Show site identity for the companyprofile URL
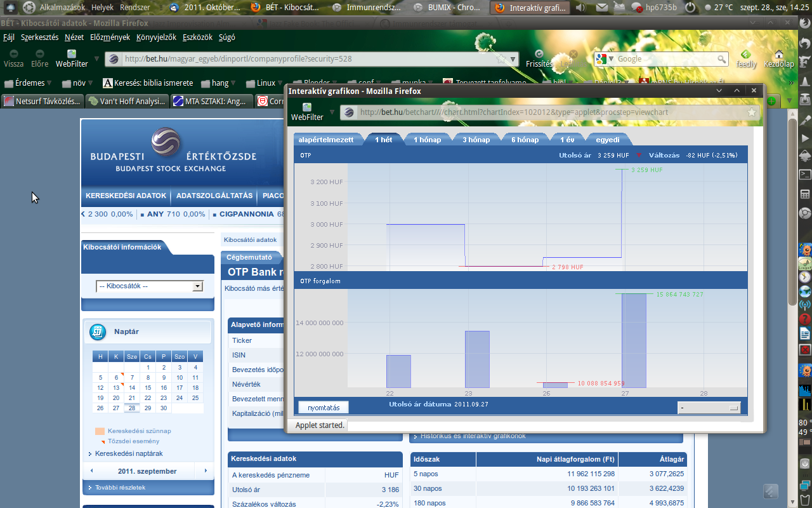 click(x=114, y=59)
